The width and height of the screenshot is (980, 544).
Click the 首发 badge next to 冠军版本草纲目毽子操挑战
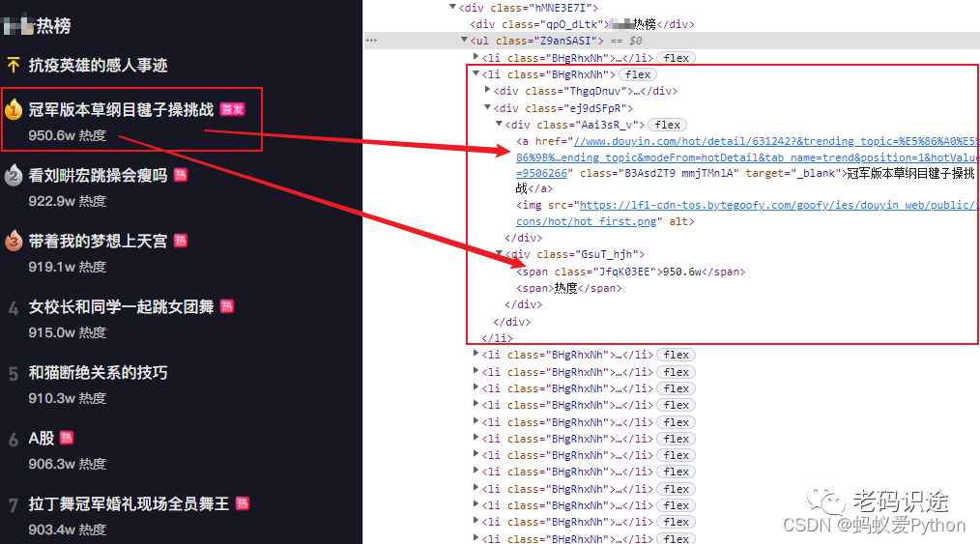(232, 109)
